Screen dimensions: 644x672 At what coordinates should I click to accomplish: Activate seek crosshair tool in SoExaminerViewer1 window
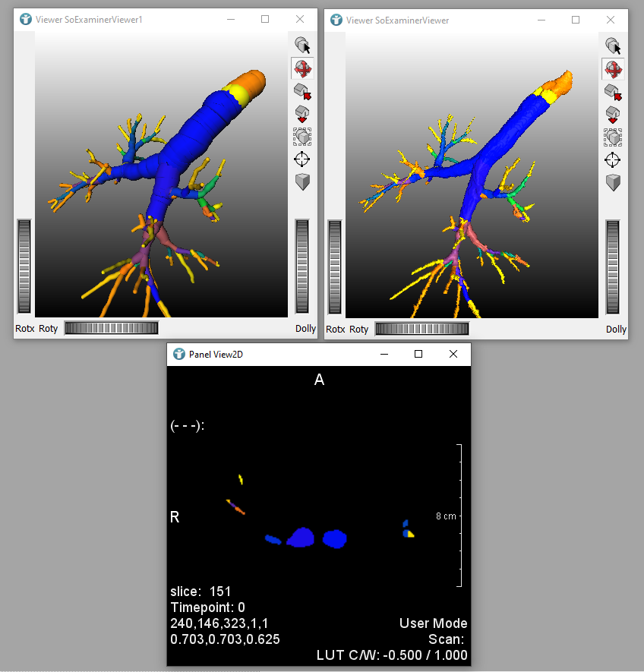point(302,159)
